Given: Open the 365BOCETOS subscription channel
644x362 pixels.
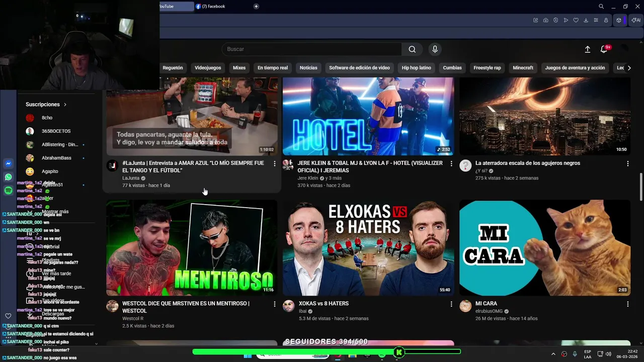Looking at the screenshot, I should coord(56,131).
